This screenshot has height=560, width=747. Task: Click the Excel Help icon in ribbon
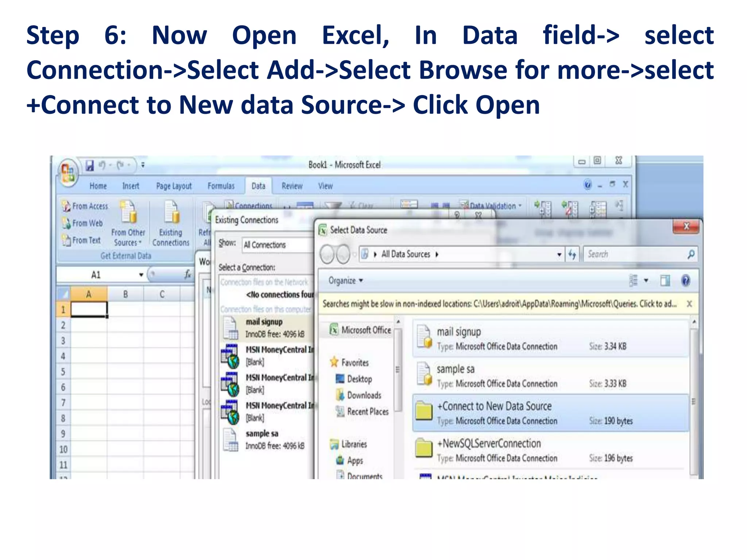point(588,184)
